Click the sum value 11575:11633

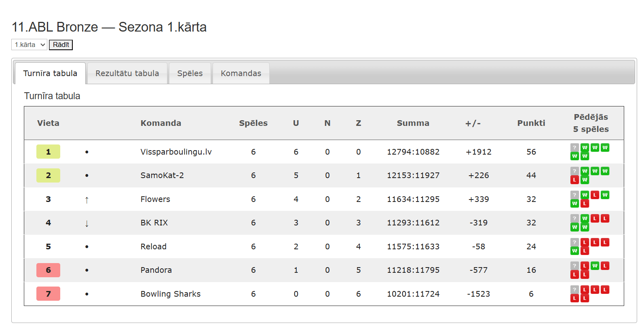point(413,246)
